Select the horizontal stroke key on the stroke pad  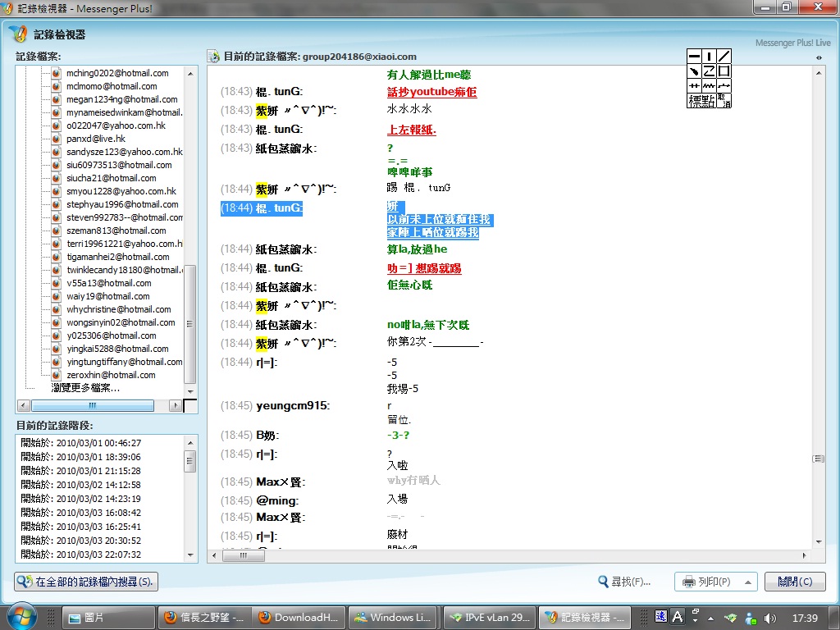point(694,57)
